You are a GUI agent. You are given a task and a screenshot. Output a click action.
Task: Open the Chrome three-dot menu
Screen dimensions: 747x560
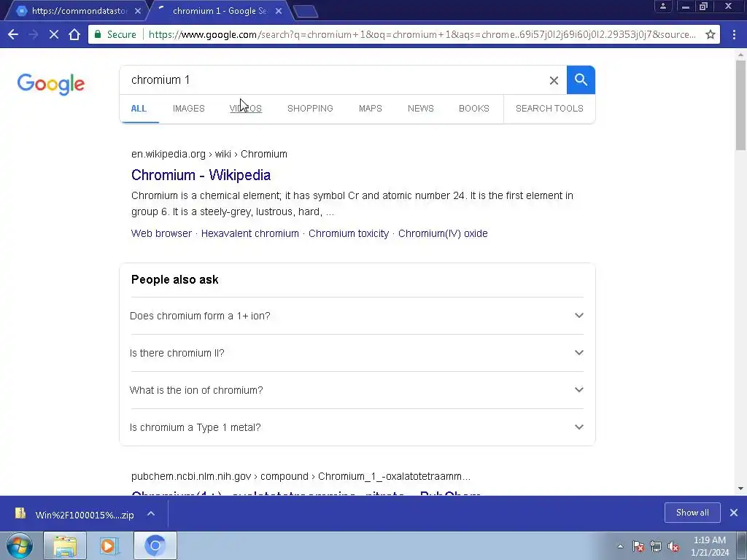click(734, 34)
